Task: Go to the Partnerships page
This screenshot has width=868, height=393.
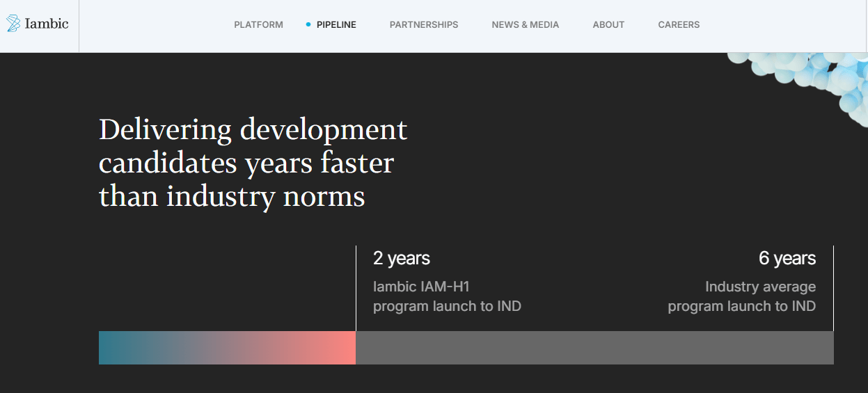Action: (x=424, y=24)
